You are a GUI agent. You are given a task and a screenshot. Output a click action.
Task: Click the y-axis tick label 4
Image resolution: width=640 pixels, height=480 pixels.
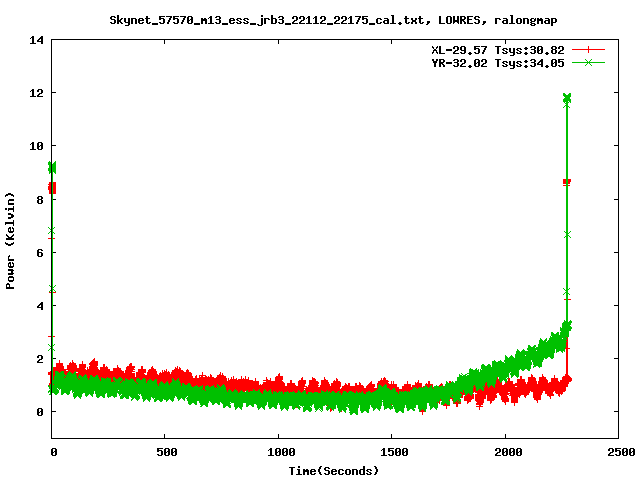[40, 306]
